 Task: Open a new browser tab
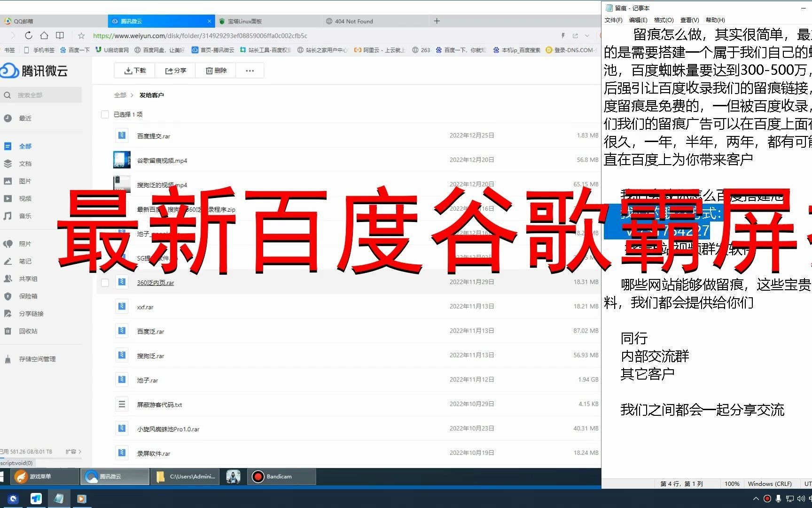point(437,21)
